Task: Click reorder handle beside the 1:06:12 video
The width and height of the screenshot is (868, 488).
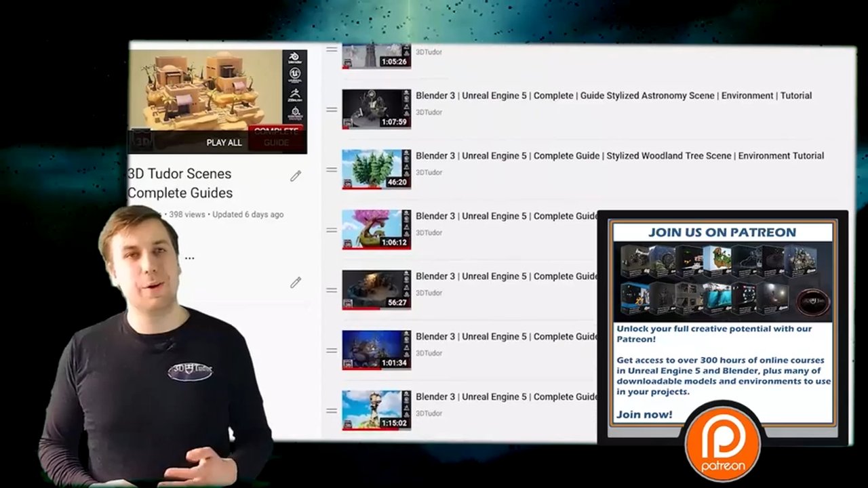Action: tap(332, 230)
